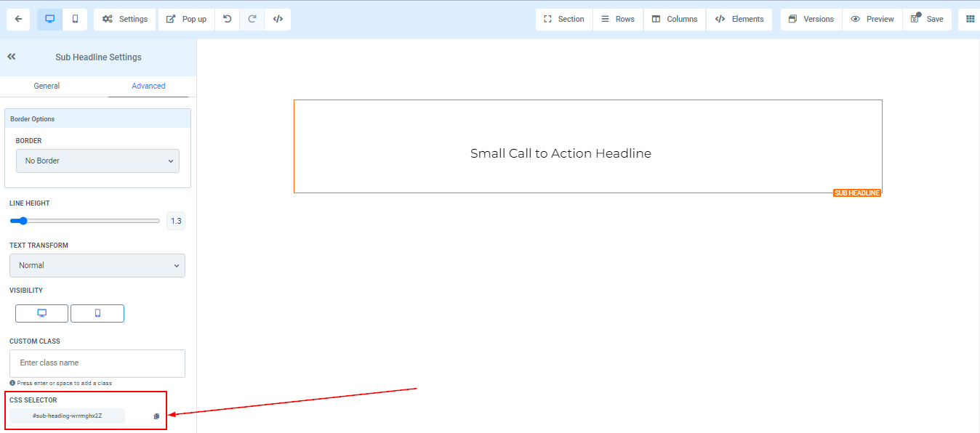Switch to desktop view mode
The height and width of the screenshot is (433, 980).
(50, 20)
